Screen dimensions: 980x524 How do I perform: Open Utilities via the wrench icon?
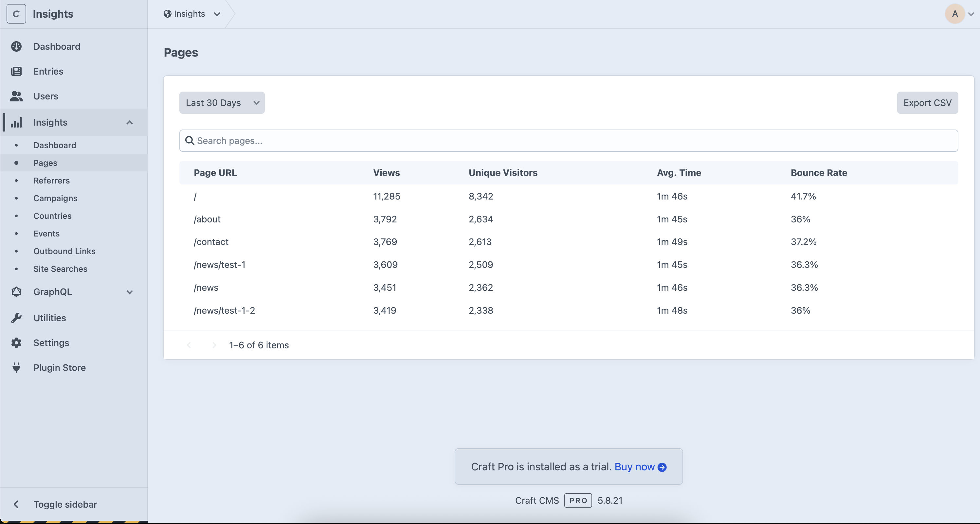[16, 318]
